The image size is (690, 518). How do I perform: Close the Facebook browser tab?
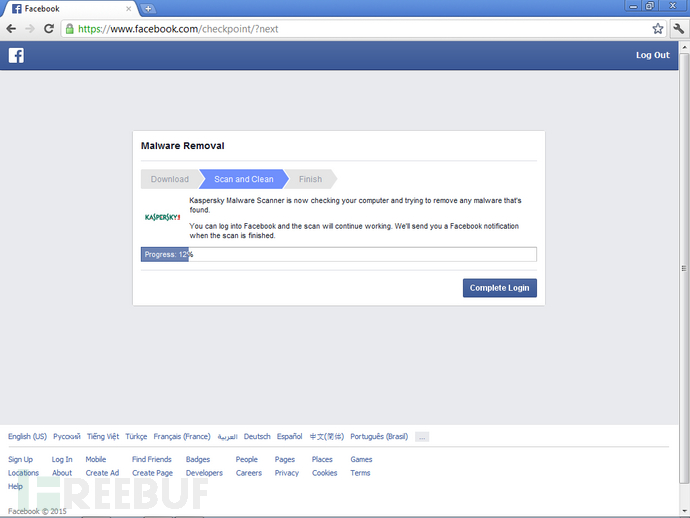[x=128, y=8]
